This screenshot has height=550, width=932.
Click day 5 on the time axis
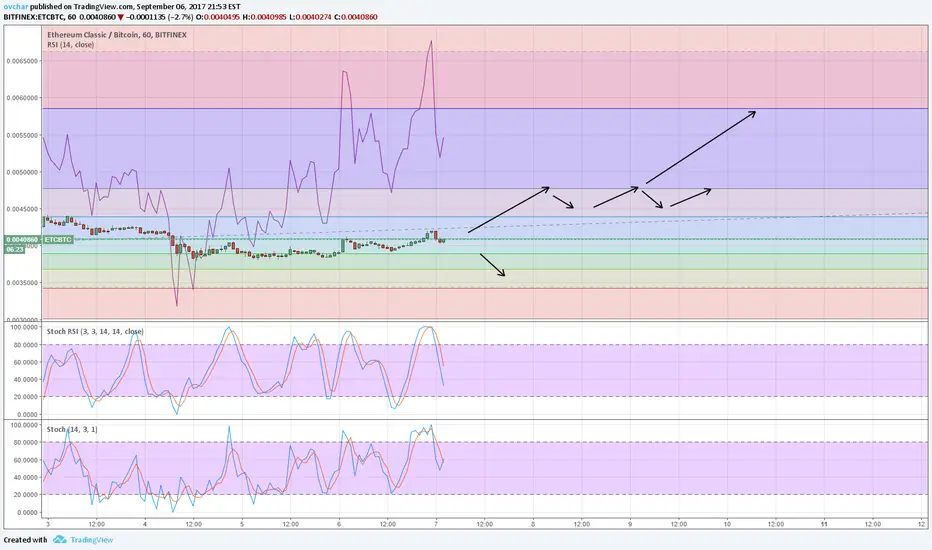tap(242, 524)
